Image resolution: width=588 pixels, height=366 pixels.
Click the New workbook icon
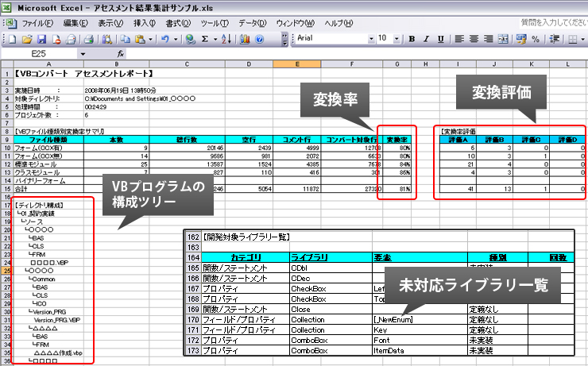[14, 38]
